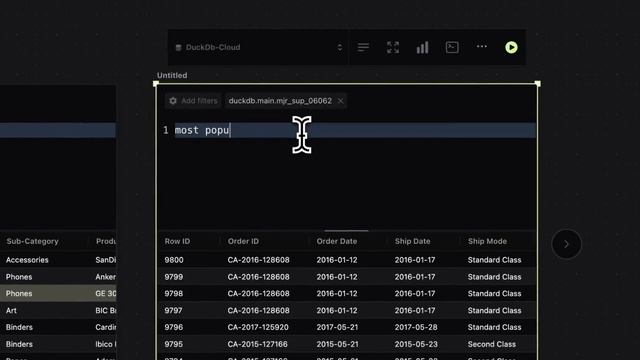Click Order ID CA-2017-125920 cell
Viewport: 640px width, 360px height.
258,327
